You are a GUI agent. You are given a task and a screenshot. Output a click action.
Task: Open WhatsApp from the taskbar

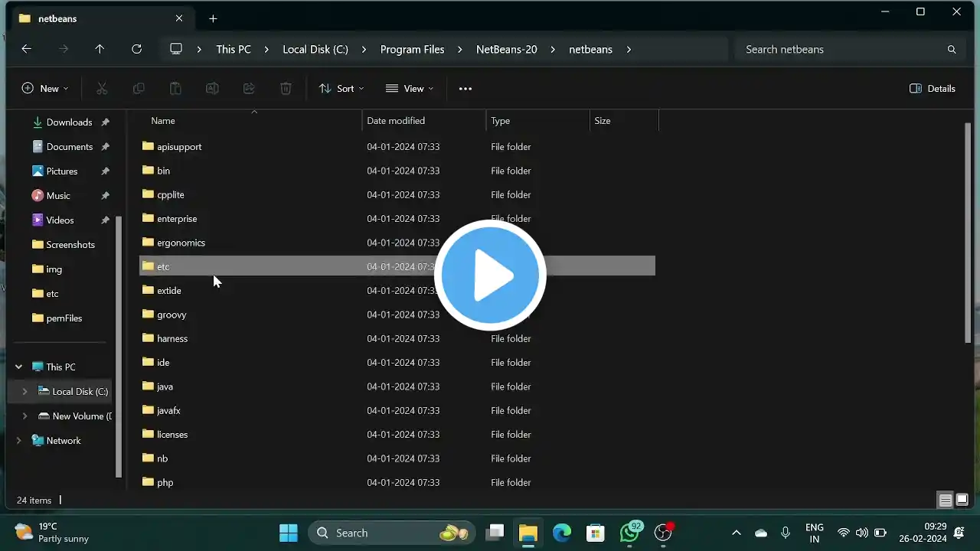(x=630, y=533)
